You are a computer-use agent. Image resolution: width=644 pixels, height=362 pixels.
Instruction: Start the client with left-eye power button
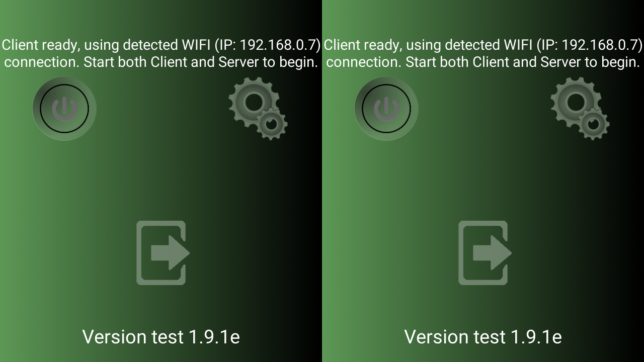(x=64, y=109)
